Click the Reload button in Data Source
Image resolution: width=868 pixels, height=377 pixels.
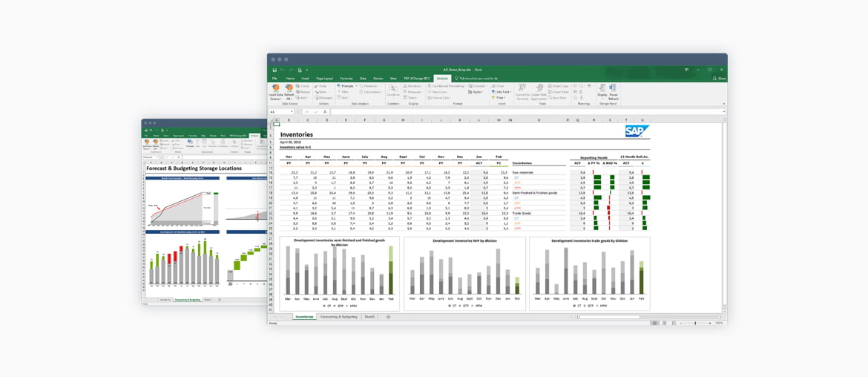point(302,92)
